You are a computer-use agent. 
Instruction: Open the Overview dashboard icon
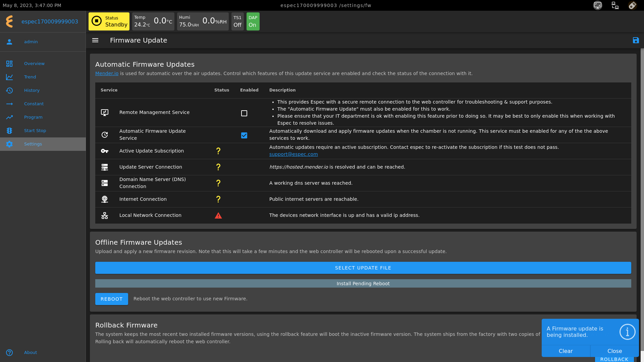pyautogui.click(x=9, y=64)
